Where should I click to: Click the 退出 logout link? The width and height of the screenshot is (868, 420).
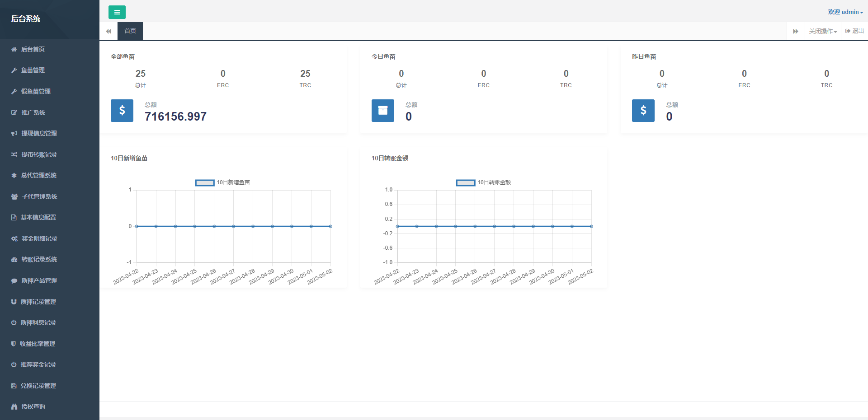click(854, 31)
